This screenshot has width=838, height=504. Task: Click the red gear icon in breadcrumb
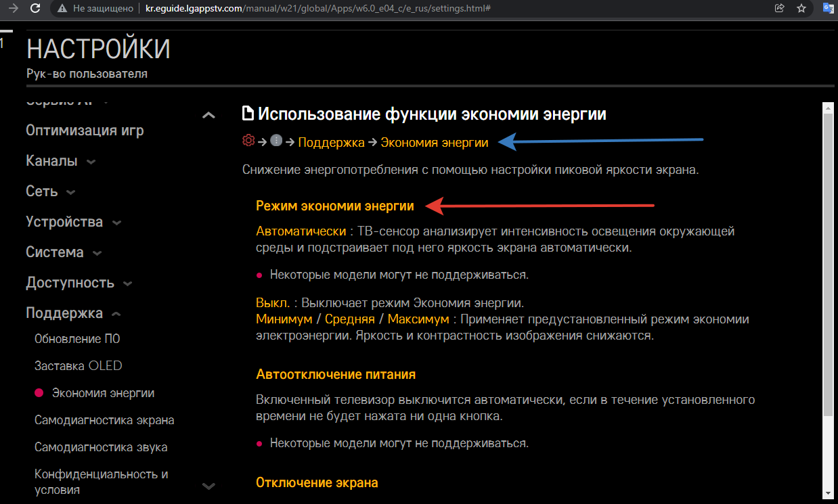tap(248, 141)
